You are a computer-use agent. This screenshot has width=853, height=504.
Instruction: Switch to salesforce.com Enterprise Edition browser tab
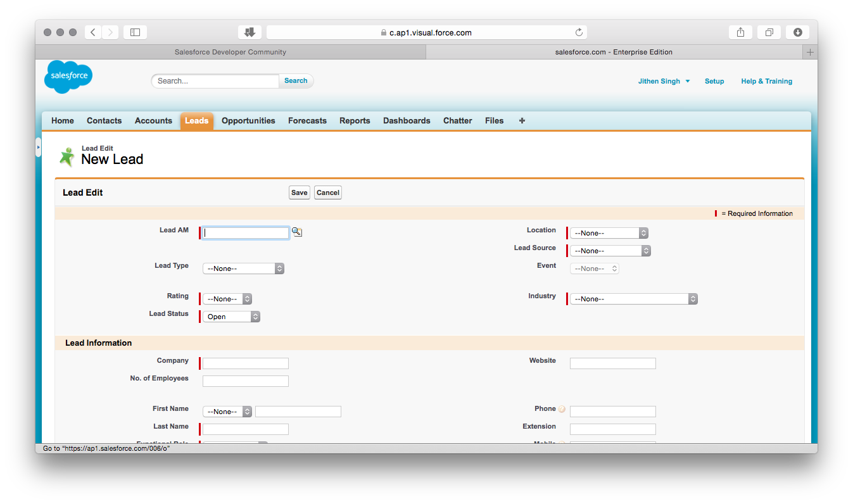[x=614, y=53]
